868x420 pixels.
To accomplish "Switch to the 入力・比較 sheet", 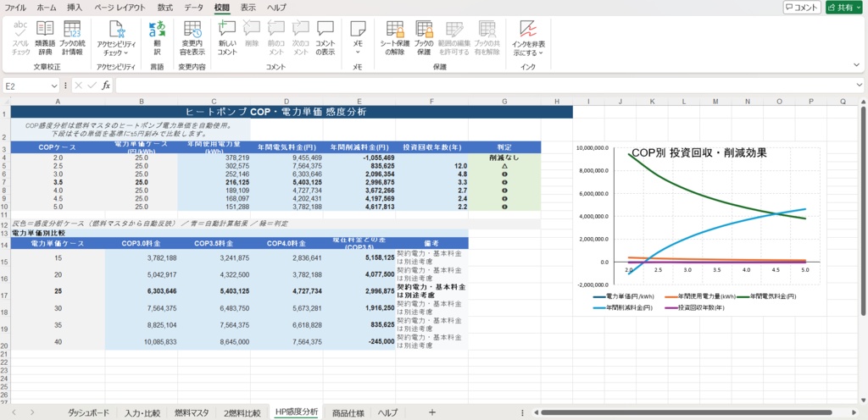I will click(x=142, y=412).
